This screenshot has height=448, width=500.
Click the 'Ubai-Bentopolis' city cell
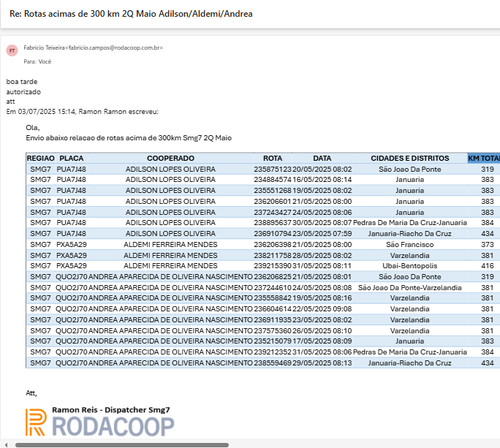[x=410, y=266]
